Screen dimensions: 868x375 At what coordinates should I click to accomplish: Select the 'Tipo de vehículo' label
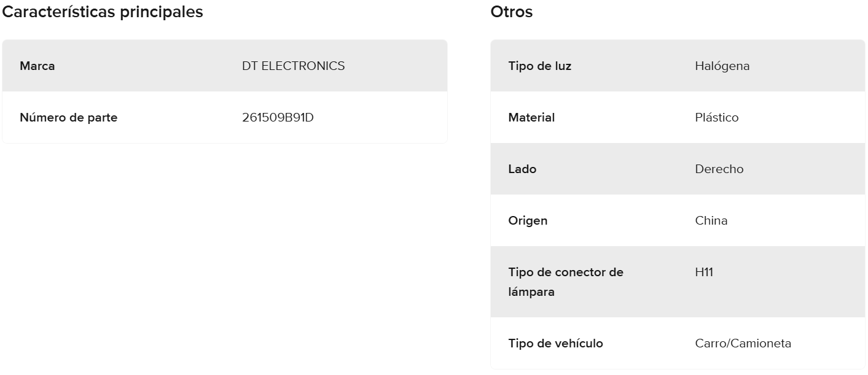coord(555,343)
